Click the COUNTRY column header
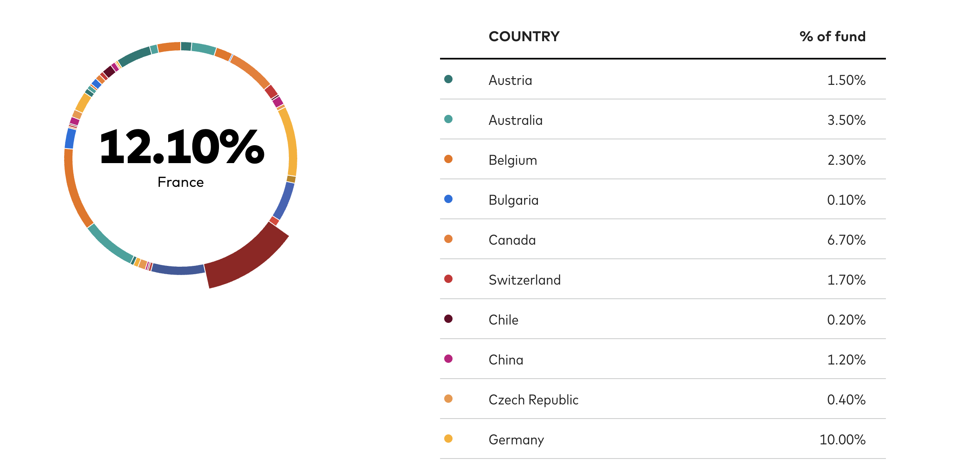 [524, 37]
